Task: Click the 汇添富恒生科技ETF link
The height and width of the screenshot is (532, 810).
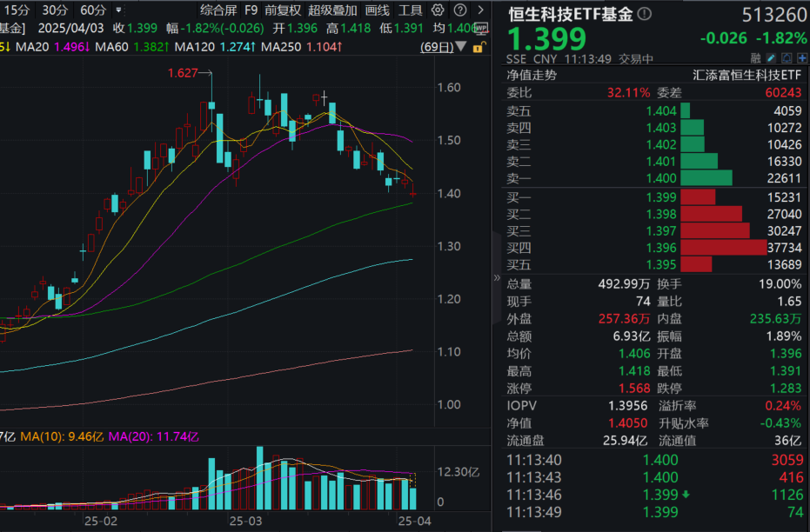Action: (x=746, y=76)
